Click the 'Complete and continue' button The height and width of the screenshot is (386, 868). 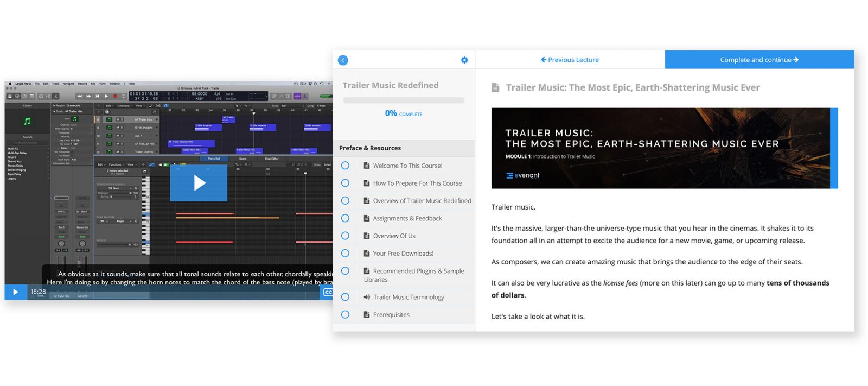coord(759,60)
